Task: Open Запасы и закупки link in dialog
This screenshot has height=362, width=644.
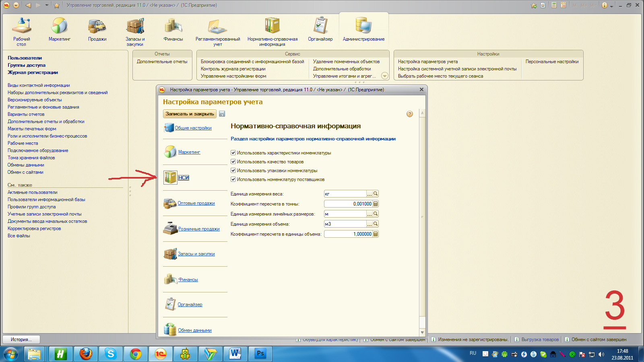Action: (196, 254)
